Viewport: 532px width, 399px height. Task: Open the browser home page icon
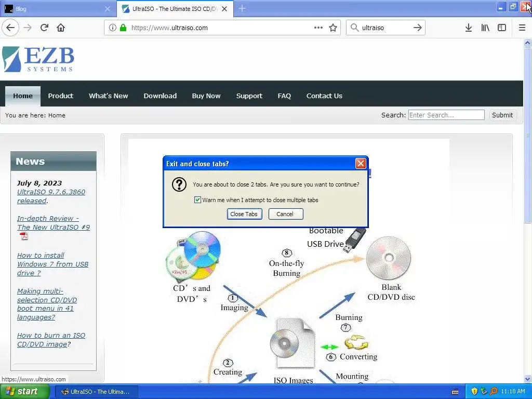tap(61, 28)
